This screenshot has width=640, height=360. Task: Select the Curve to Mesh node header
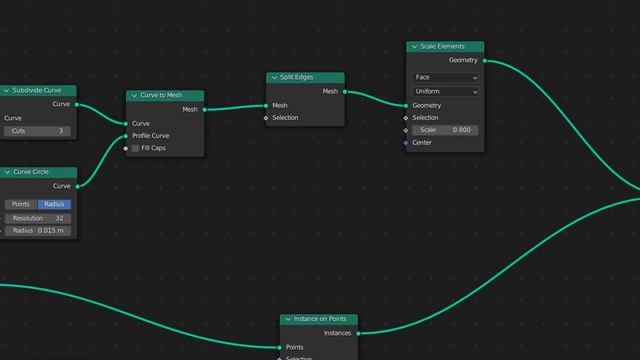pyautogui.click(x=165, y=96)
